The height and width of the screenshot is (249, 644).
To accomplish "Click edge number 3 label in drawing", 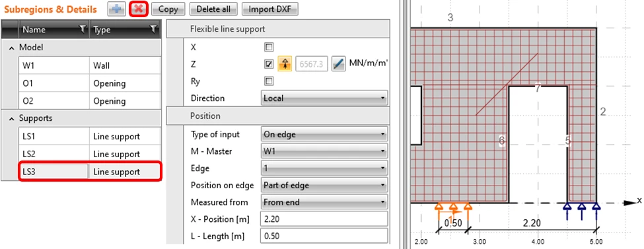I will click(x=450, y=18).
